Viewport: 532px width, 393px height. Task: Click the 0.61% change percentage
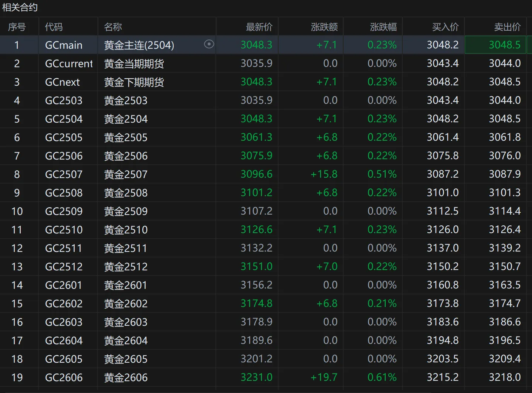(x=382, y=377)
